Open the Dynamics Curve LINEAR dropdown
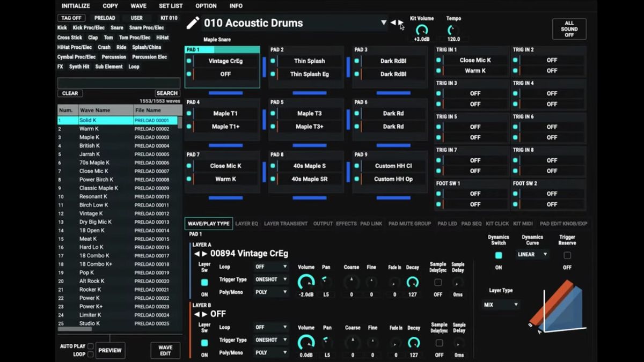The width and height of the screenshot is (644, 362). (532, 254)
